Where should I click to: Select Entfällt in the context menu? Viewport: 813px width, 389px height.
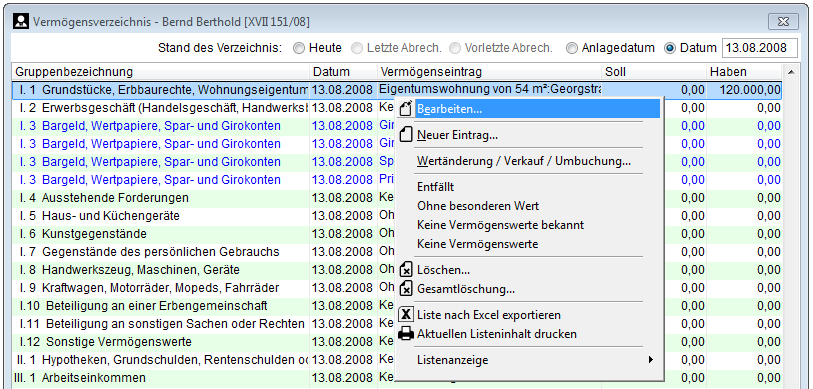(529, 187)
